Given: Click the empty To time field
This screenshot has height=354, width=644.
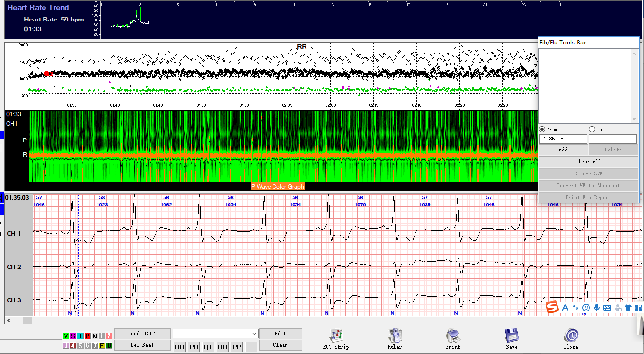Looking at the screenshot, I should pos(613,139).
